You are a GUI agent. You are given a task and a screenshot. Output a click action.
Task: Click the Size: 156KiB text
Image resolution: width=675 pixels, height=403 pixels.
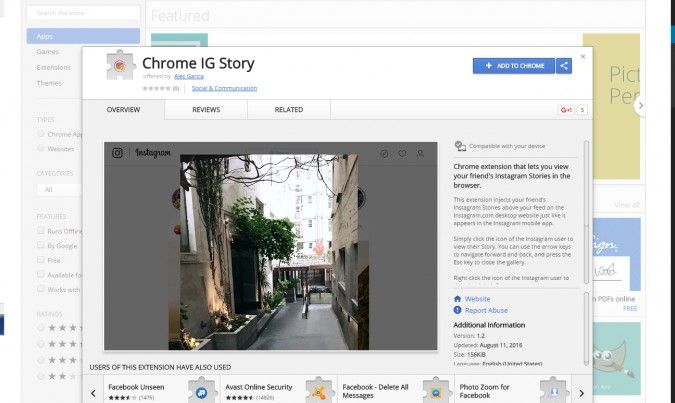[x=469, y=354]
